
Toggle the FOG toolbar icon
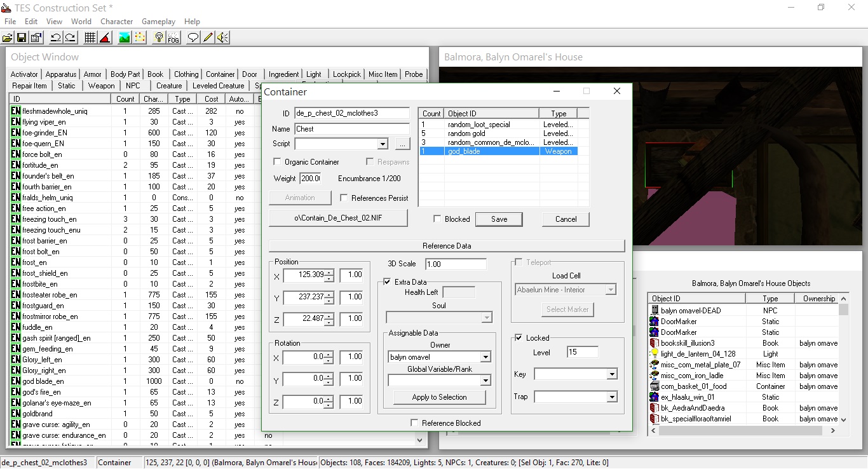pos(173,38)
